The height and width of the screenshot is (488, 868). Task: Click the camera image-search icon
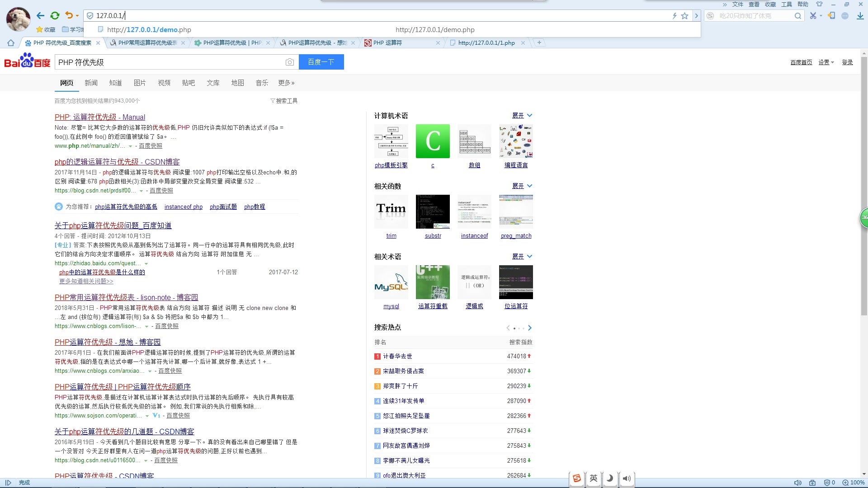[290, 62]
